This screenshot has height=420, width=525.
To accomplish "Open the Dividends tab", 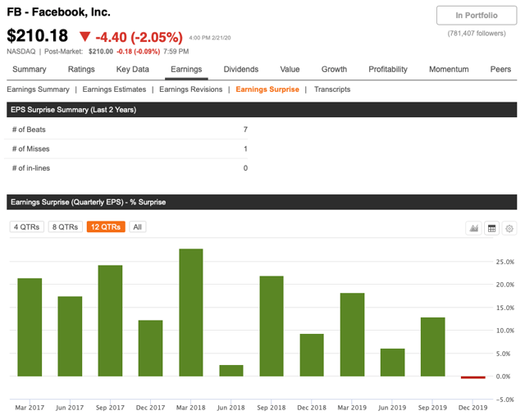I will [x=241, y=70].
